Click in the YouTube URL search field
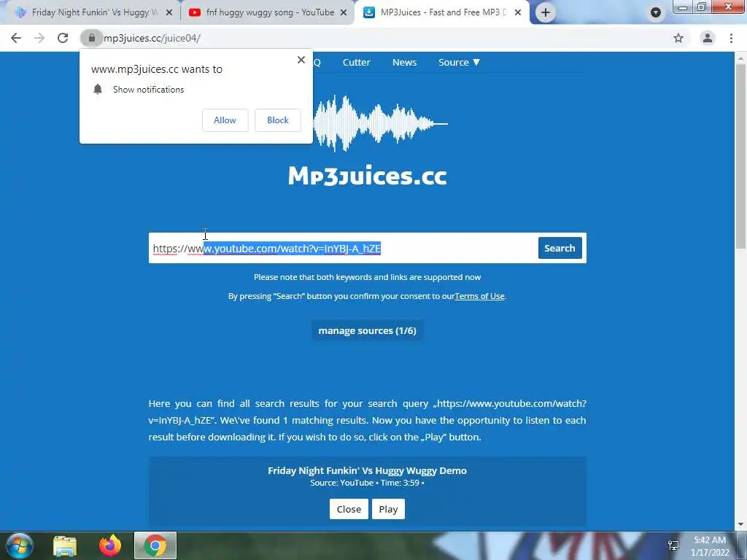 coord(343,248)
